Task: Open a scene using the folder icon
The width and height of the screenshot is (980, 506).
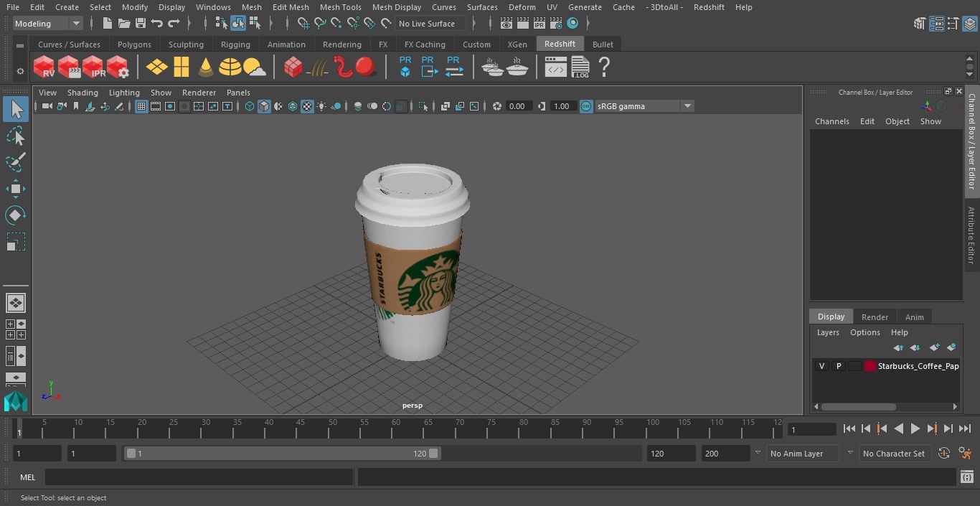Action: 124,24
